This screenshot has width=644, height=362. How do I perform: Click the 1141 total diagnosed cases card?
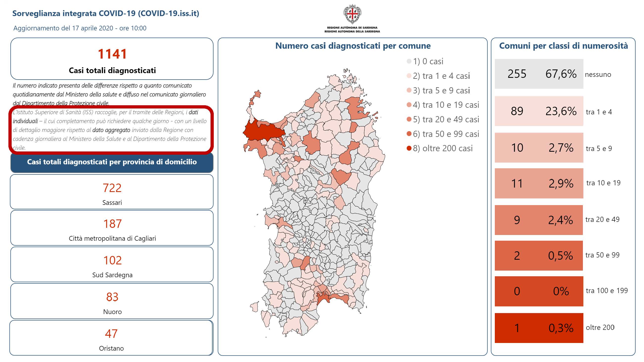pyautogui.click(x=112, y=59)
